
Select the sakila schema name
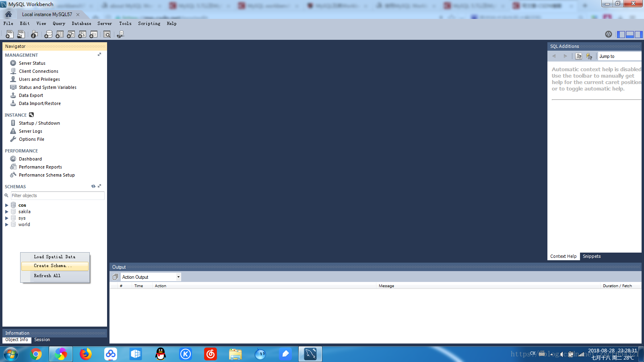click(24, 212)
